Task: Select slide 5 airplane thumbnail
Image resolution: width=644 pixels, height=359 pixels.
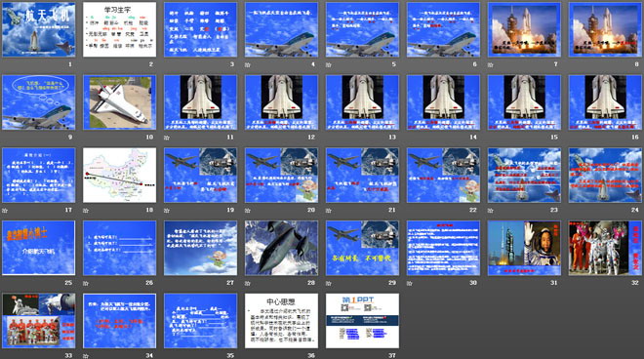Action: (x=362, y=29)
